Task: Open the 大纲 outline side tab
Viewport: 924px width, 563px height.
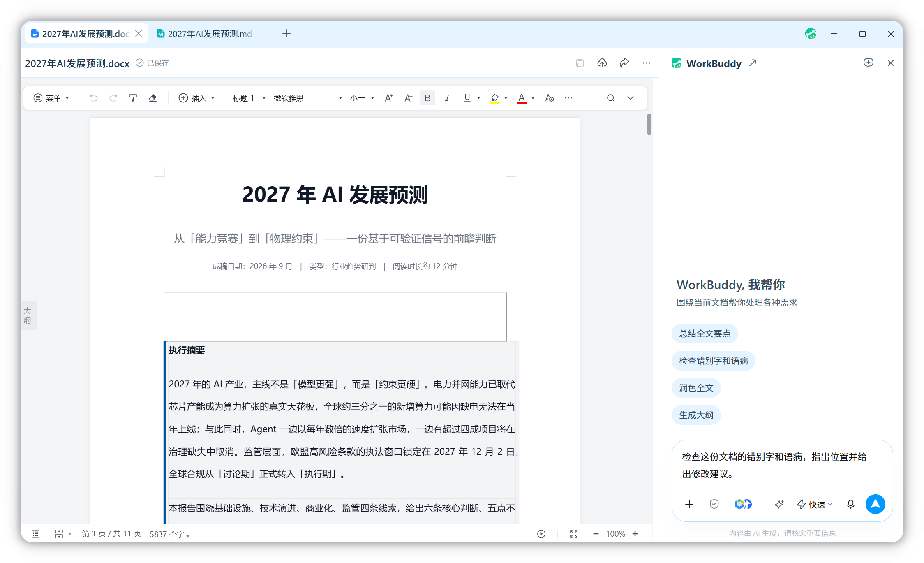Action: 28,315
